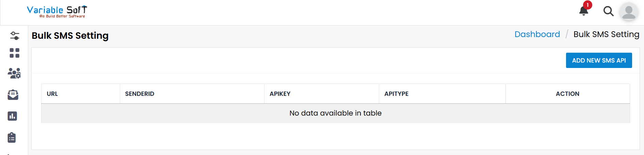This screenshot has height=155, width=644.
Task: Click the open envelope message icon
Action: click(x=13, y=95)
